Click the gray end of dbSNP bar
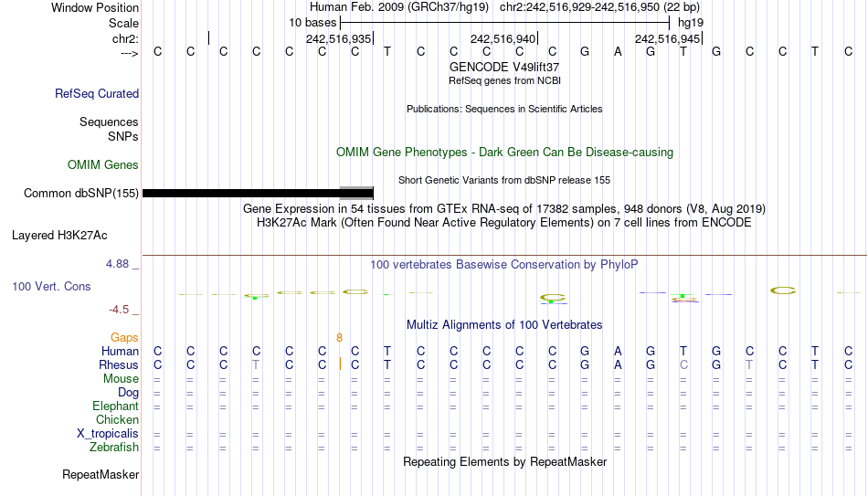Viewport: 868px width, 496px height. tap(356, 194)
